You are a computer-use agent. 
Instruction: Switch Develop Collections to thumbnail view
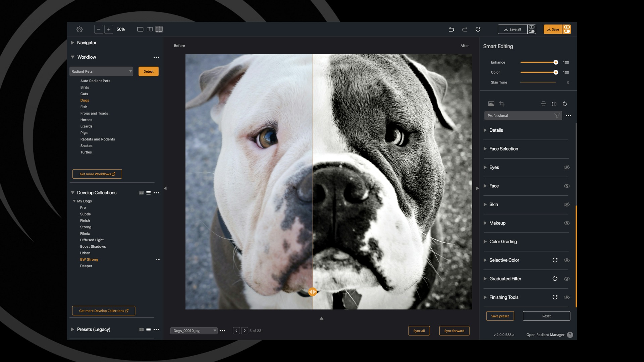point(141,193)
